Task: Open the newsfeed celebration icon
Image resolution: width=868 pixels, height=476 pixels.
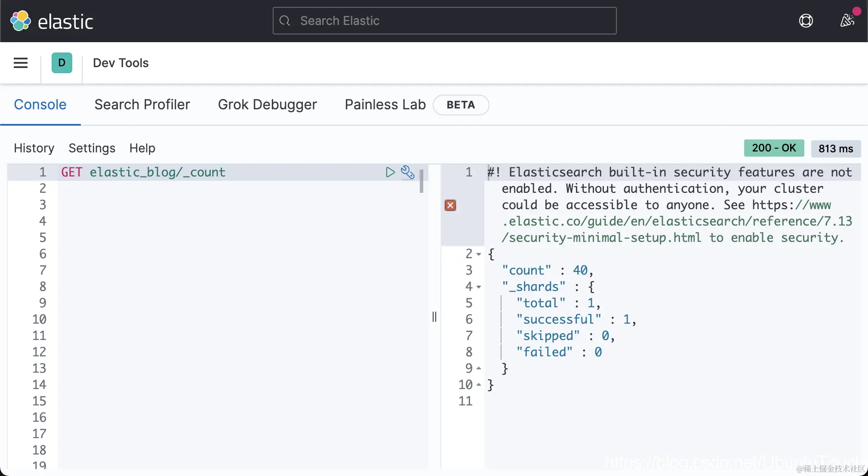Action: point(847,20)
